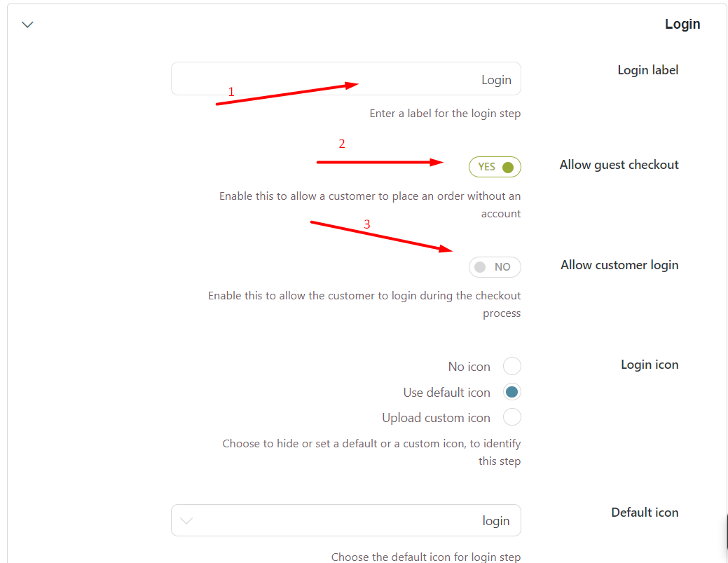Click the chevron arrow inside the Default icon select
This screenshot has height=563, width=728.
click(x=186, y=521)
